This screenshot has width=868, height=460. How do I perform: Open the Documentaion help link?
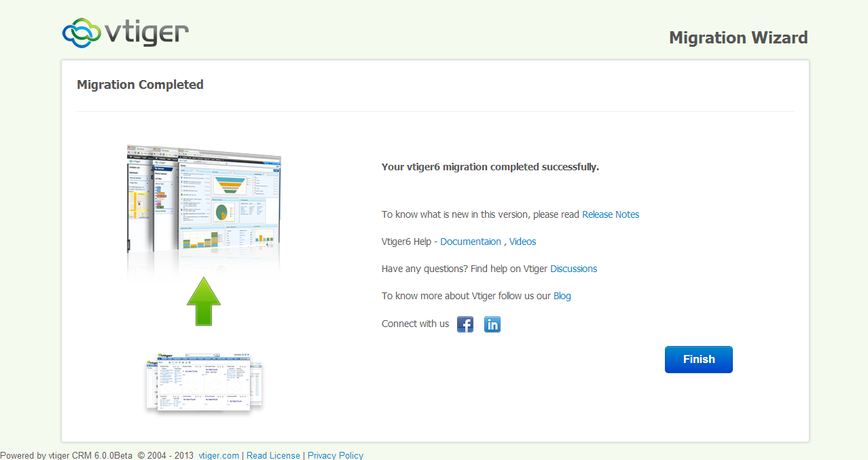pyautogui.click(x=471, y=242)
